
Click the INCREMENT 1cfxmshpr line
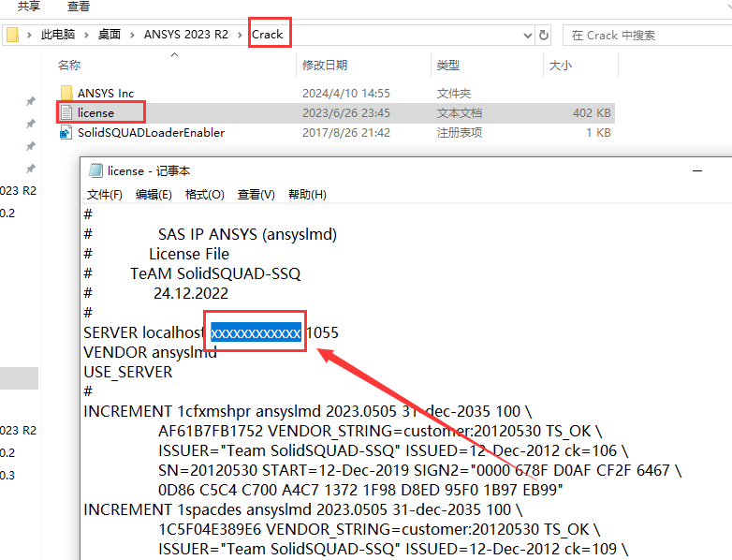(308, 411)
